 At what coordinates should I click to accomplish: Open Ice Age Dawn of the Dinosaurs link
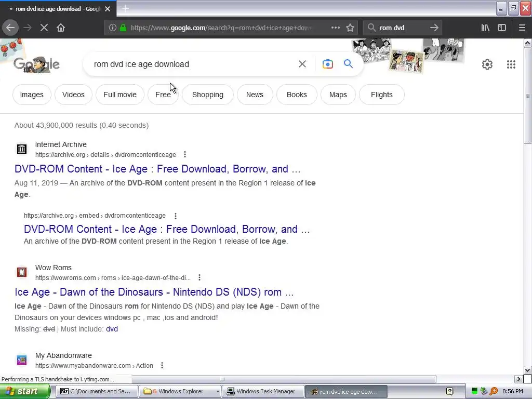[x=154, y=292]
